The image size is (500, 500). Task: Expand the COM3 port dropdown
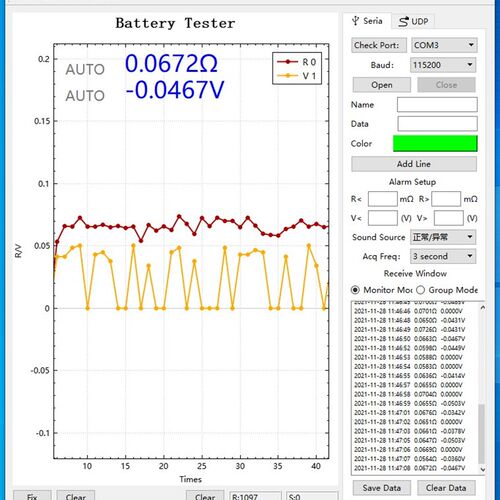[444, 45]
